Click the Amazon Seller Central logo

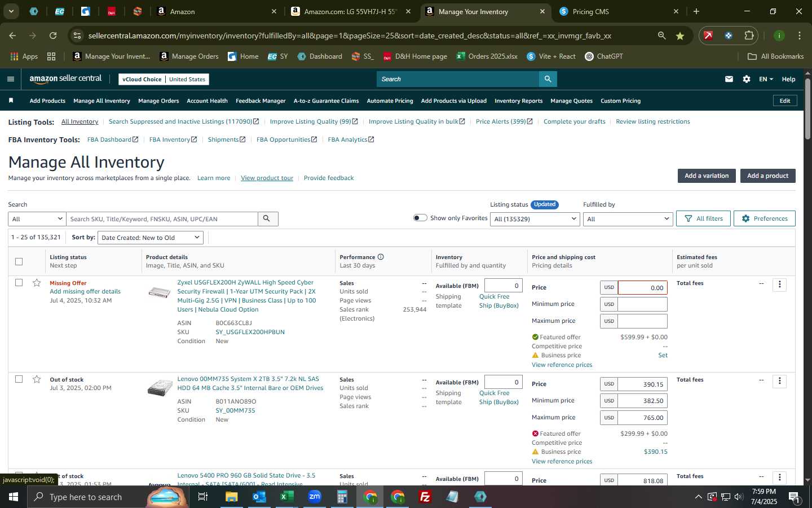click(x=65, y=79)
